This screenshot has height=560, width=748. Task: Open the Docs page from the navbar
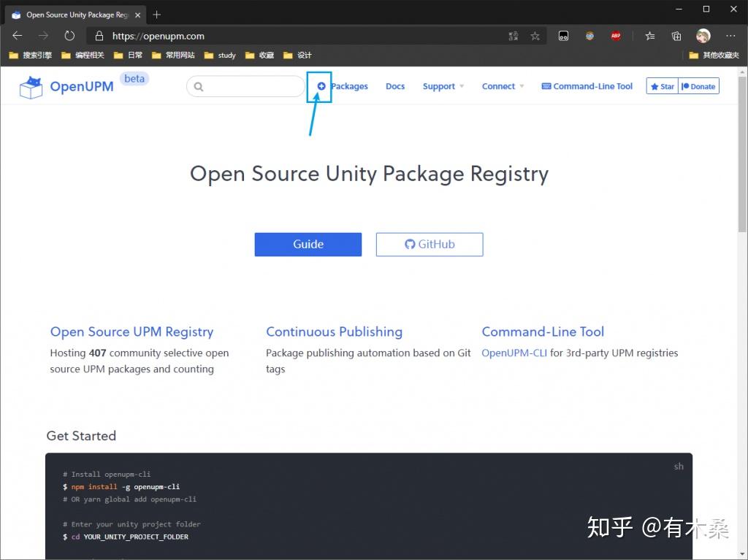pyautogui.click(x=395, y=86)
